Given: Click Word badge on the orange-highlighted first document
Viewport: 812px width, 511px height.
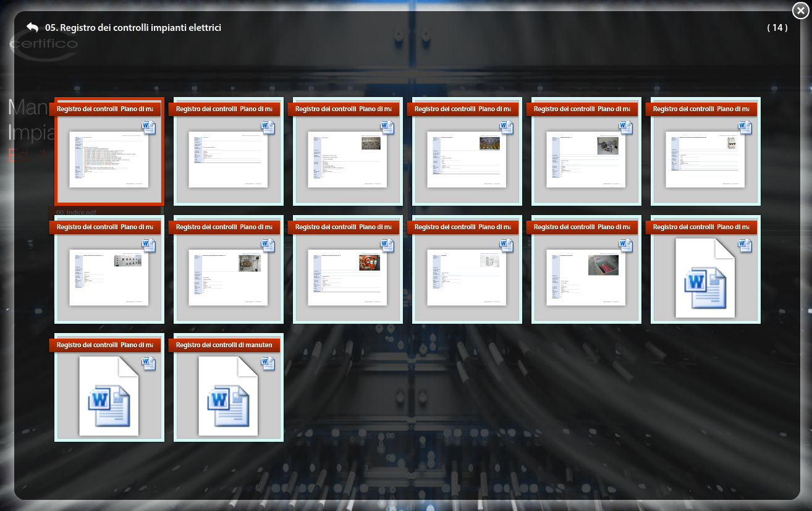Looking at the screenshot, I should [x=149, y=127].
